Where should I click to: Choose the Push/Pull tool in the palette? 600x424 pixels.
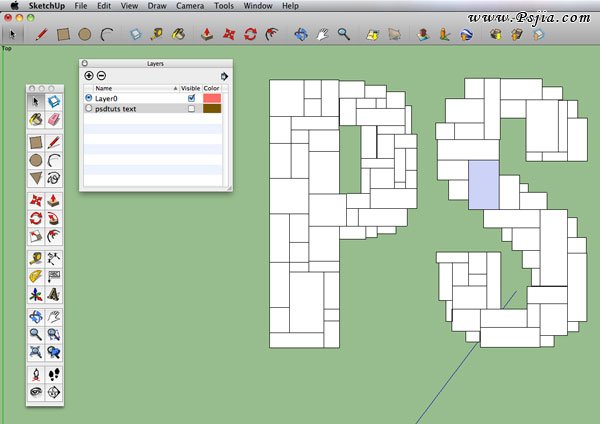(54, 200)
